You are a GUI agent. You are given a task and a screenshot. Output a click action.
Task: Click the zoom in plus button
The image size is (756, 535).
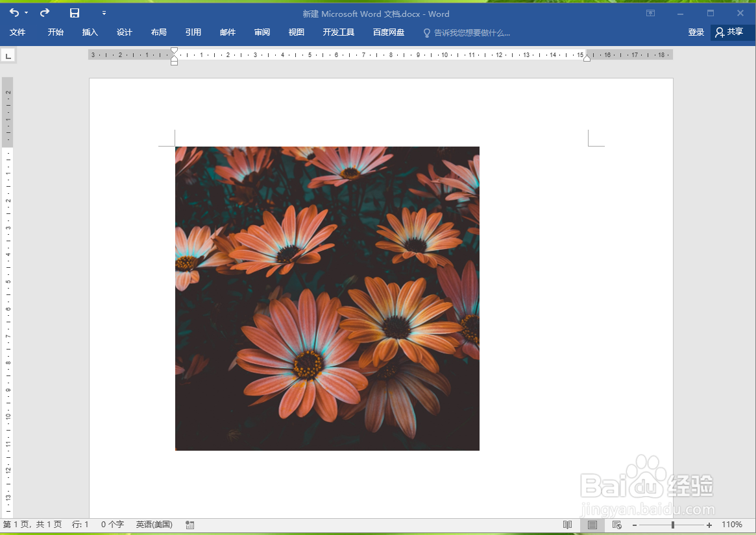(x=709, y=525)
